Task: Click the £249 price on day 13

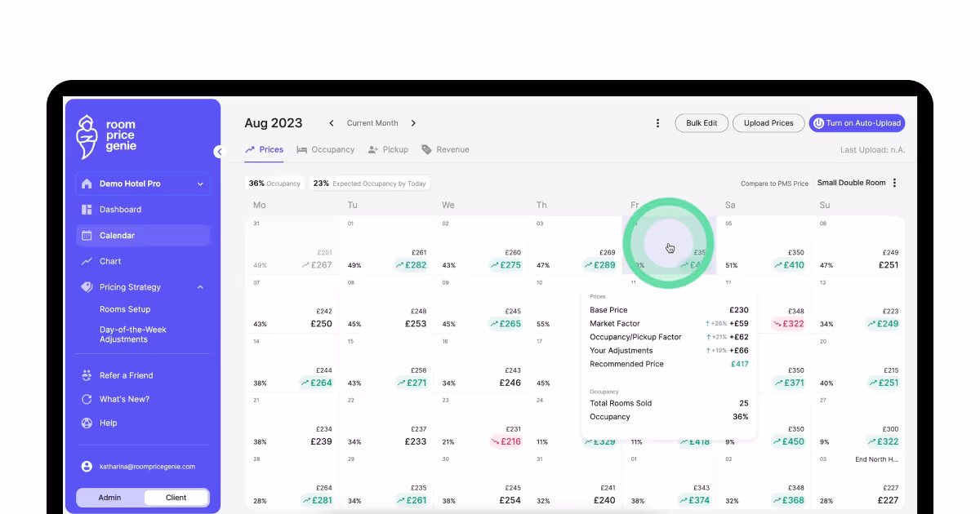Action: [883, 324]
